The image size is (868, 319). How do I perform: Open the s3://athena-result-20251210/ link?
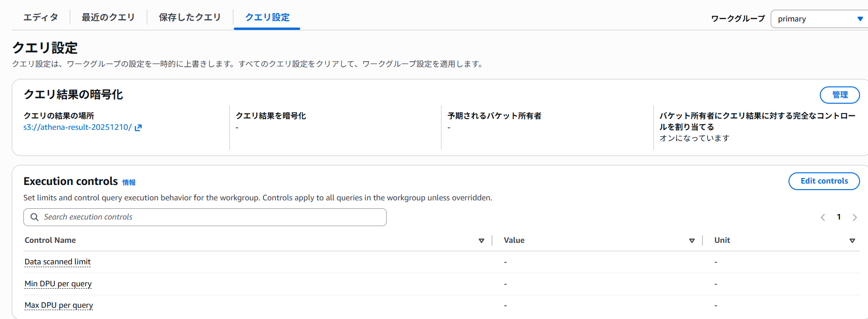(x=78, y=128)
